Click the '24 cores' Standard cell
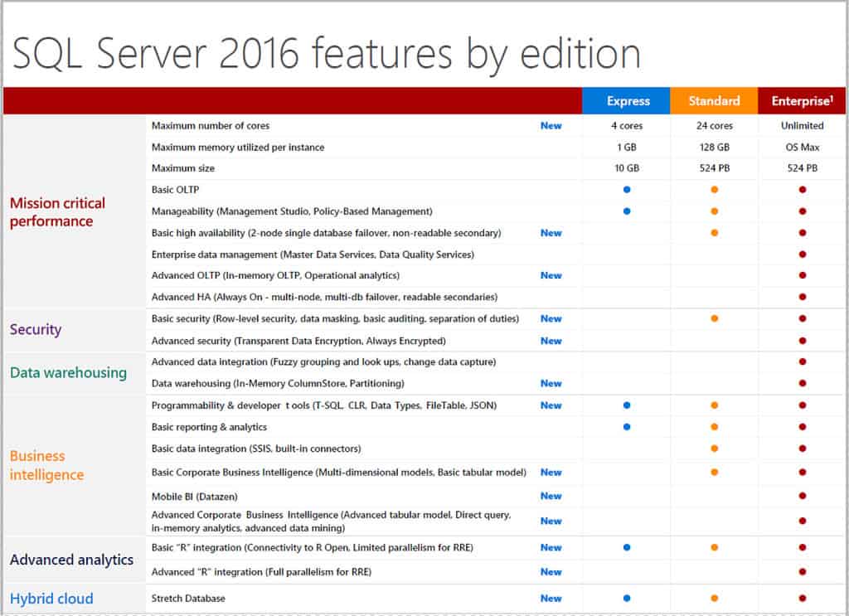The image size is (849, 616). 714,125
